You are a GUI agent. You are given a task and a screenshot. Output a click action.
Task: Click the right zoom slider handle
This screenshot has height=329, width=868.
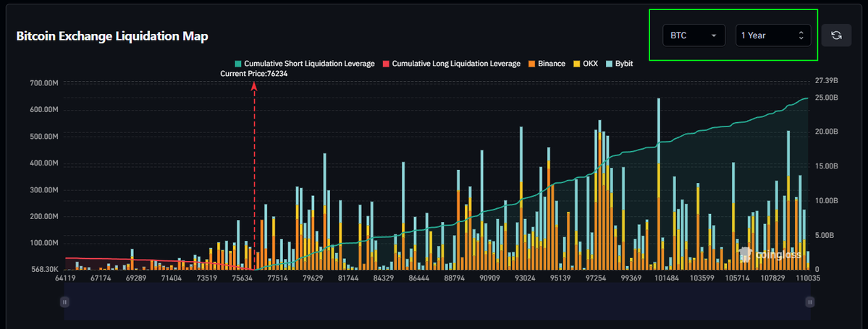[x=810, y=302]
